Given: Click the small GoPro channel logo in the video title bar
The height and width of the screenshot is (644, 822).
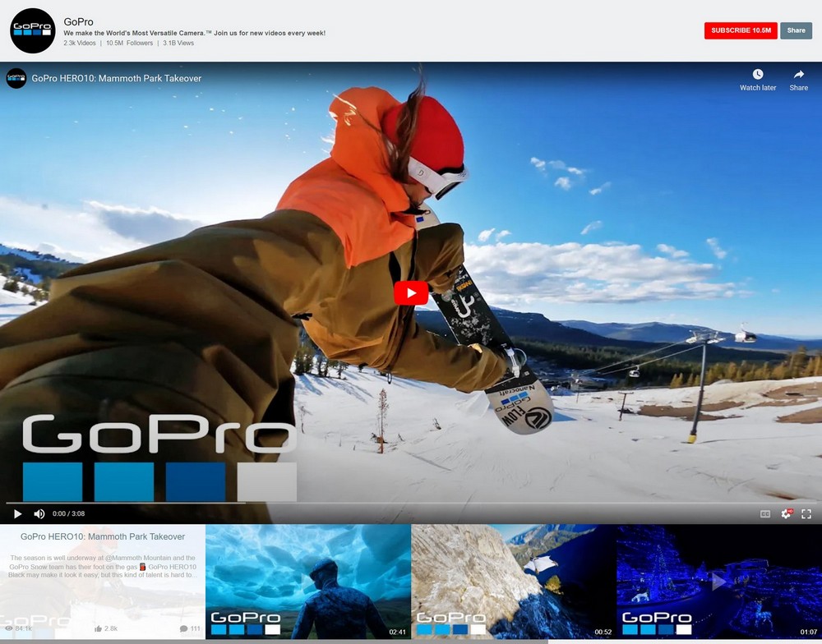Looking at the screenshot, I should point(16,78).
